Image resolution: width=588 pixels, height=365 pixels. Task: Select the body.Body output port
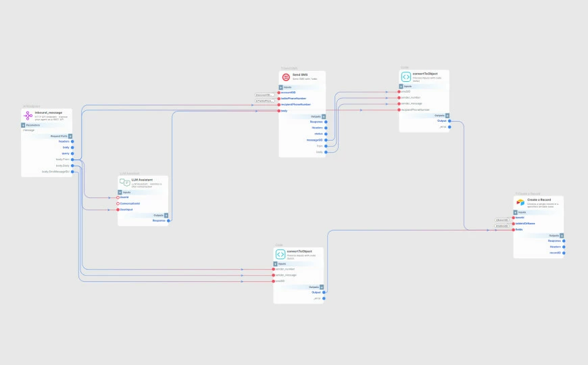72,166
